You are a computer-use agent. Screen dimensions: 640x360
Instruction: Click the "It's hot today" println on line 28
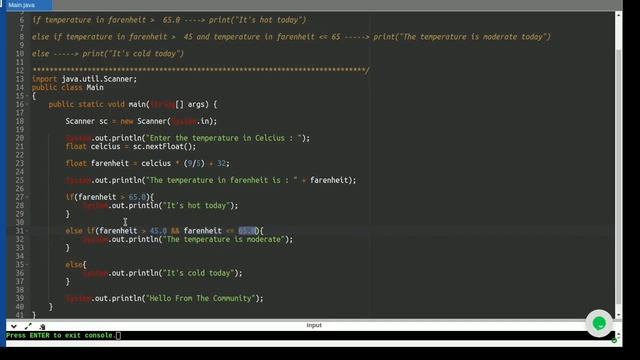pos(160,206)
